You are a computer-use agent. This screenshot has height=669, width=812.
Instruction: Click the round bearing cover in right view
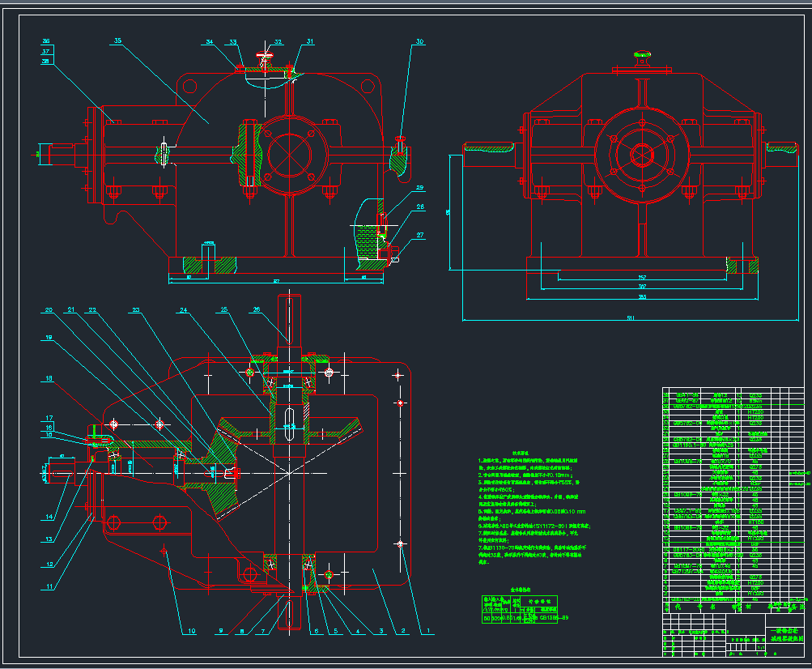click(x=642, y=156)
